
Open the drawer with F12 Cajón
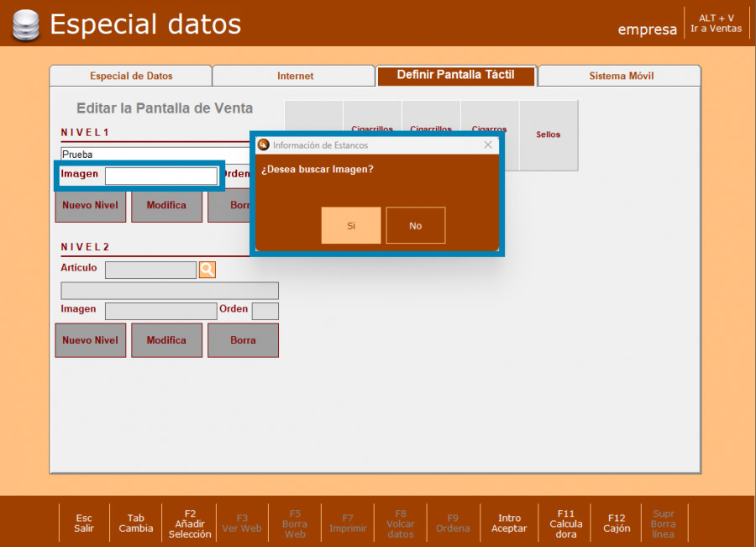[x=617, y=523]
